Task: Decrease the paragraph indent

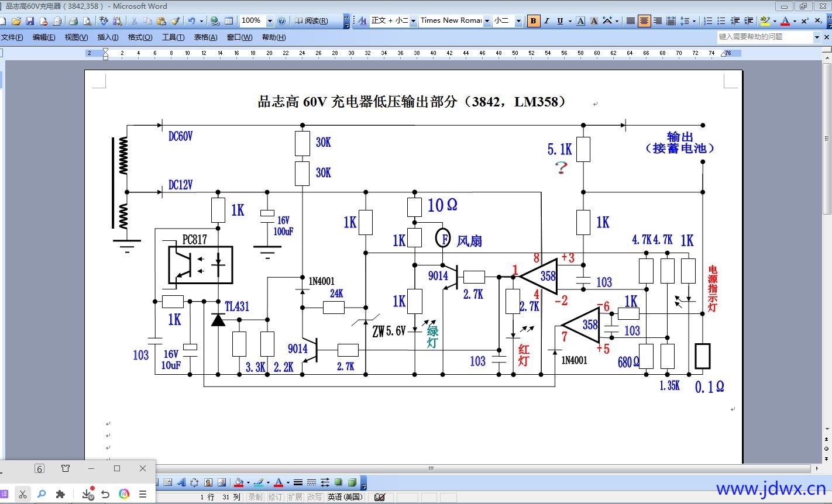Action: (735, 21)
